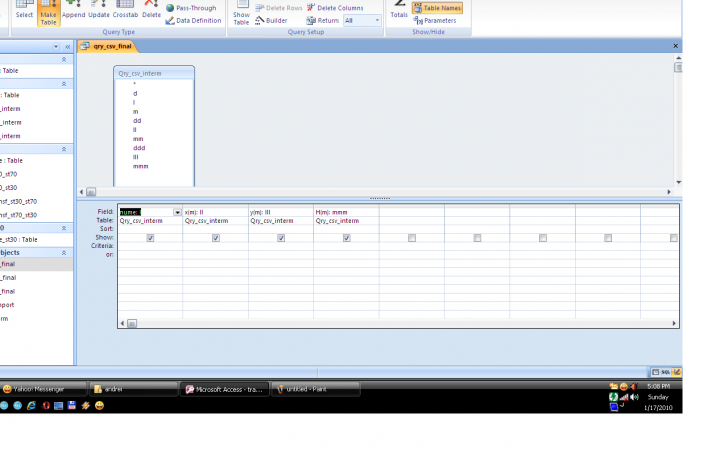
Task: Collapse the navigation pane with the chevrons
Action: (x=68, y=46)
